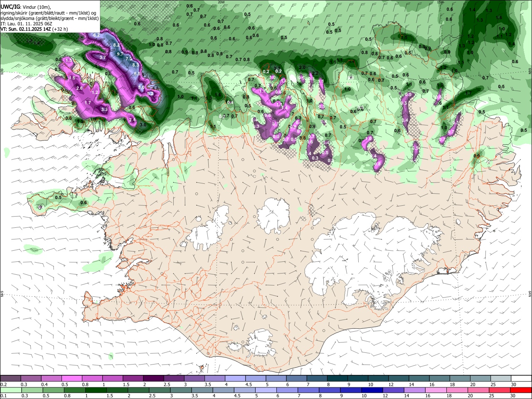Click the 3.7 snowfall value
The image size is (532, 399).
click(103, 58)
